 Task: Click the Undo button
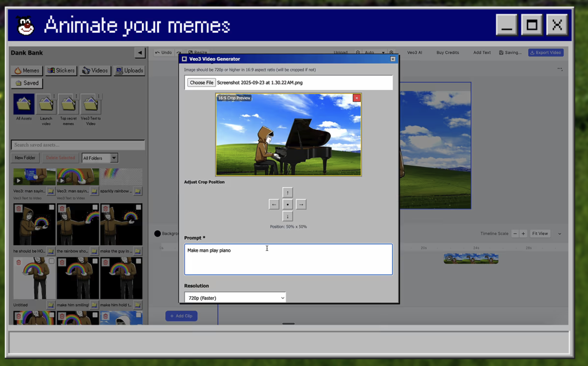point(164,52)
